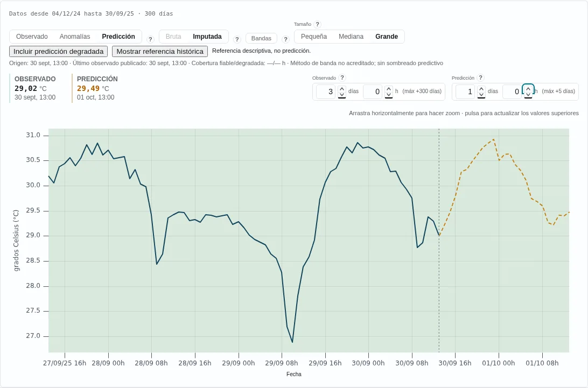Click Mostrar referencia histórica button

point(160,51)
